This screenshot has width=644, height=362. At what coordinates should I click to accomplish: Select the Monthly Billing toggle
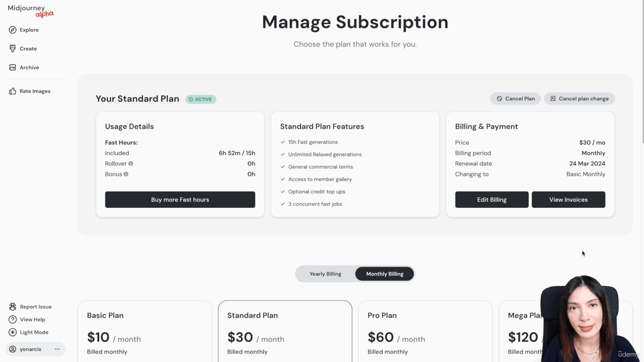(385, 274)
